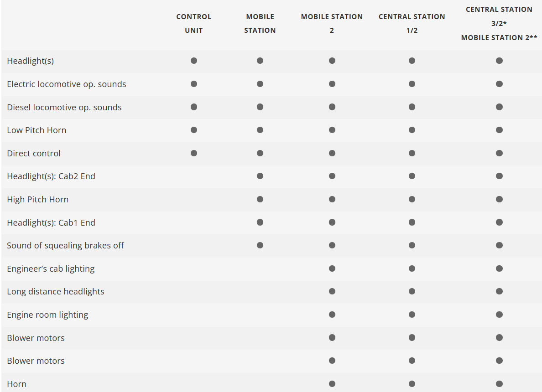Click the Horn row dot under Mobile Station 2

[332, 384]
